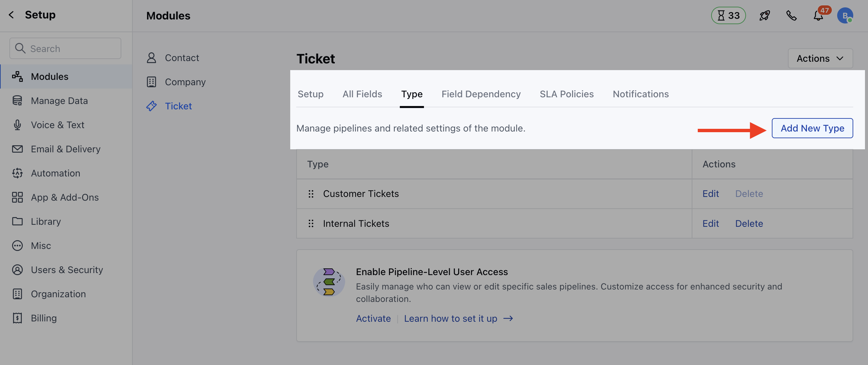The image size is (868, 365).
Task: Click the App & Add-Ons grid icon
Action: point(17,197)
